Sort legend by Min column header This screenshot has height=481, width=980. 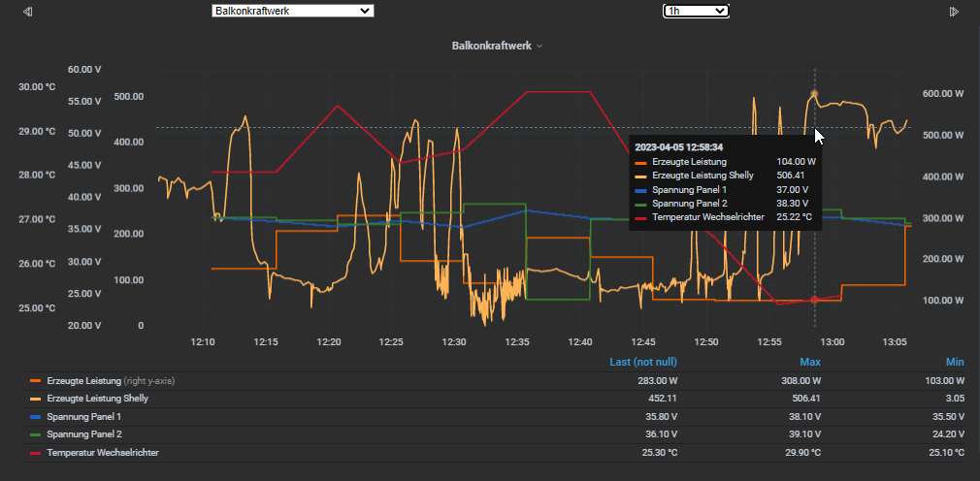coord(955,363)
